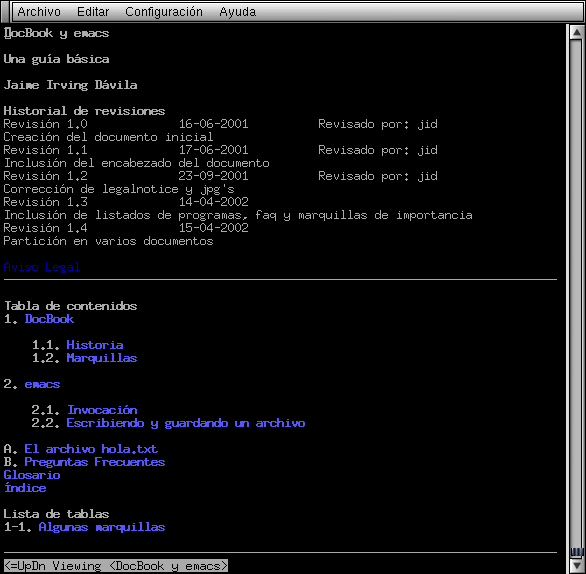The width and height of the screenshot is (586, 574).
Task: Click the vertical scrollbar track
Action: coord(577,291)
